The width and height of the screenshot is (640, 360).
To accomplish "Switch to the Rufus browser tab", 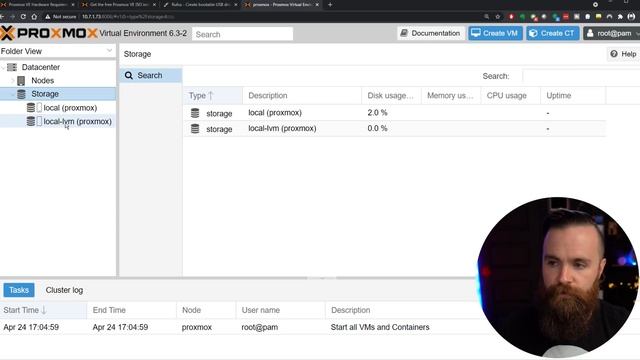I will (x=199, y=4).
